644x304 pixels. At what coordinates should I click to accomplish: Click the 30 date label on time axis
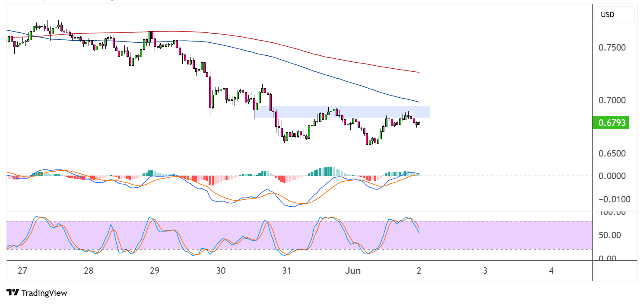221,271
